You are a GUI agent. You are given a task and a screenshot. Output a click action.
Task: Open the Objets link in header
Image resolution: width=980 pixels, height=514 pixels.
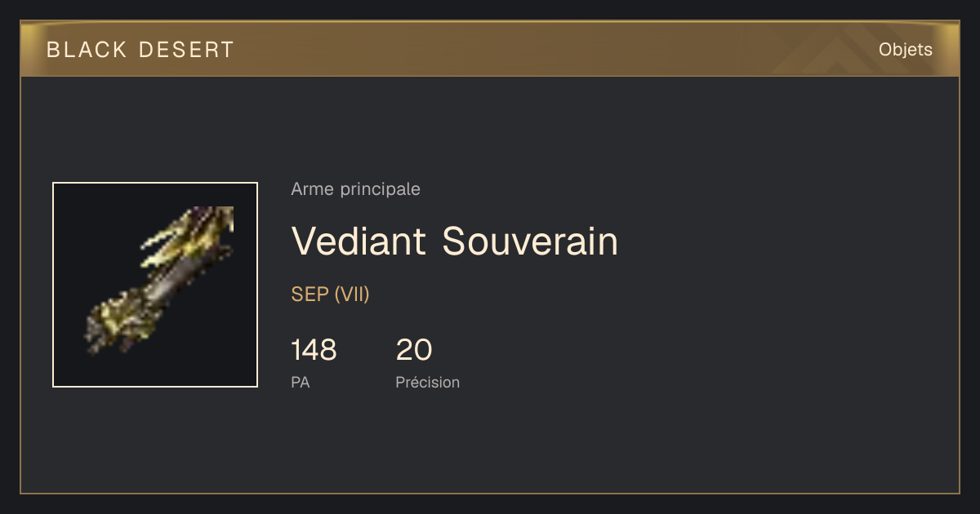pos(905,50)
